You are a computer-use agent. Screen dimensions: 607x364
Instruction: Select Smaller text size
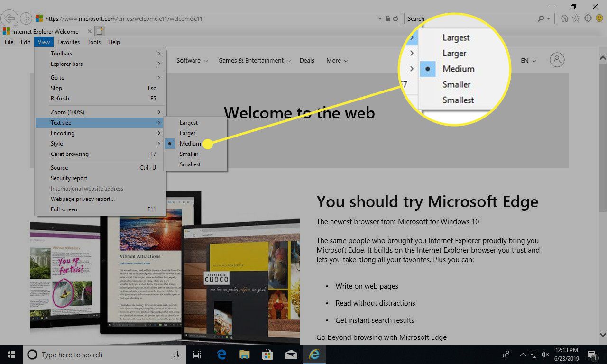[x=195, y=154]
